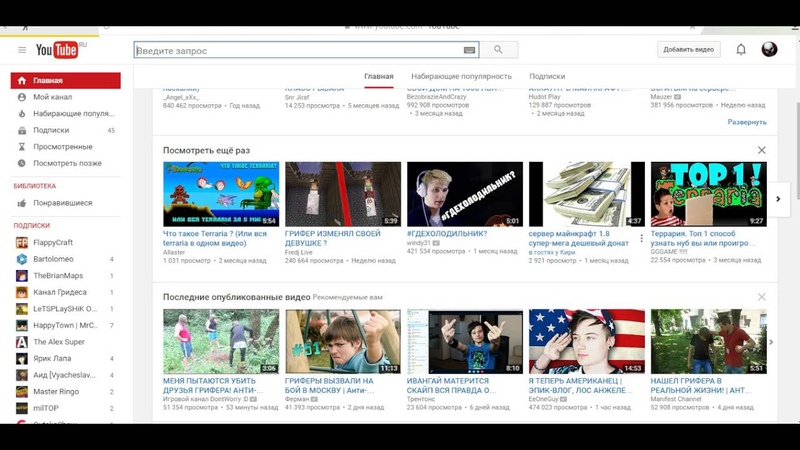Open the user account avatar
The width and height of the screenshot is (800, 450).
point(769,49)
